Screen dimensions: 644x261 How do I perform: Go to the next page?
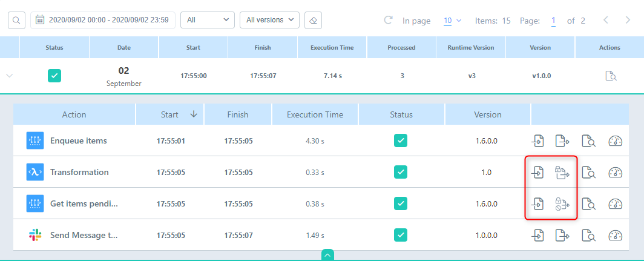[x=628, y=20]
